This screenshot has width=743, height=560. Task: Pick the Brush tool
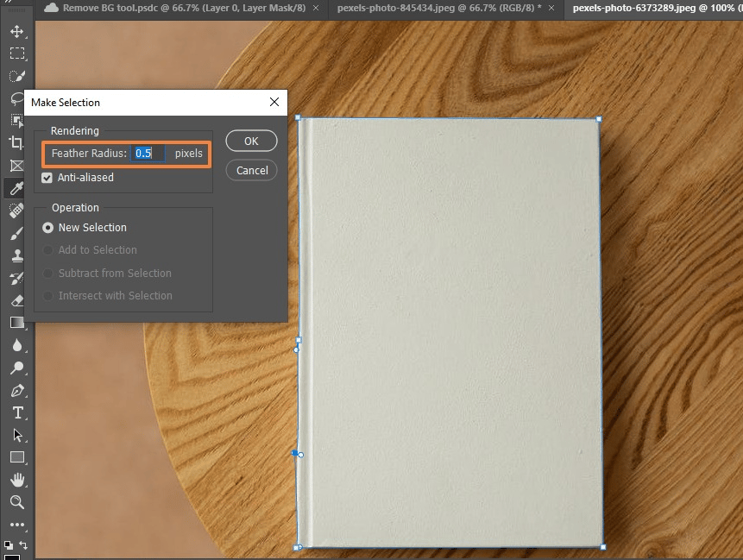click(16, 234)
